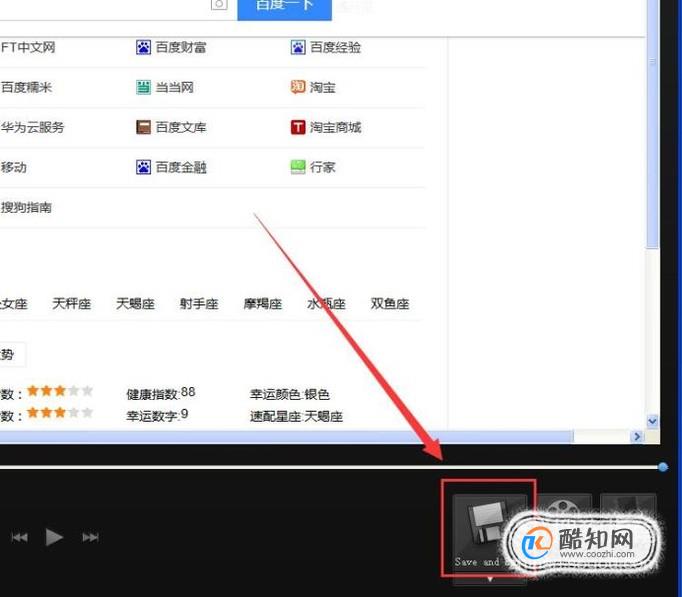Viewport: 682px width, 597px height.
Task: Click the camera image-search icon
Action: pyautogui.click(x=219, y=5)
